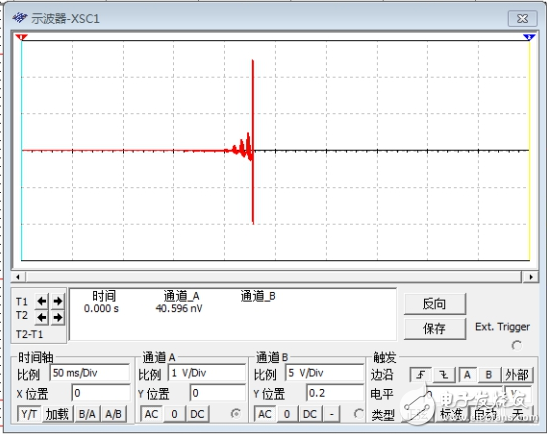Select the red T1 cursor marker
The height and width of the screenshot is (434, 547).
point(22,37)
